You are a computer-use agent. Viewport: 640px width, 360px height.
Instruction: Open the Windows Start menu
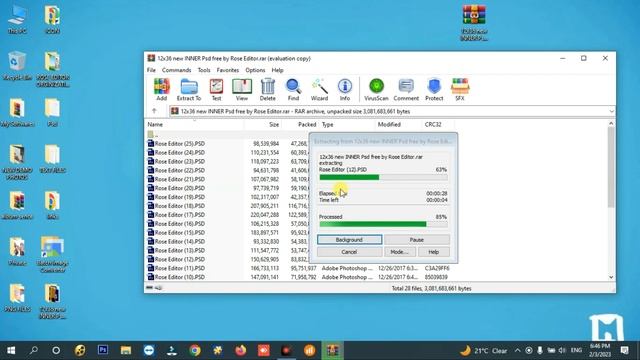coord(11,350)
